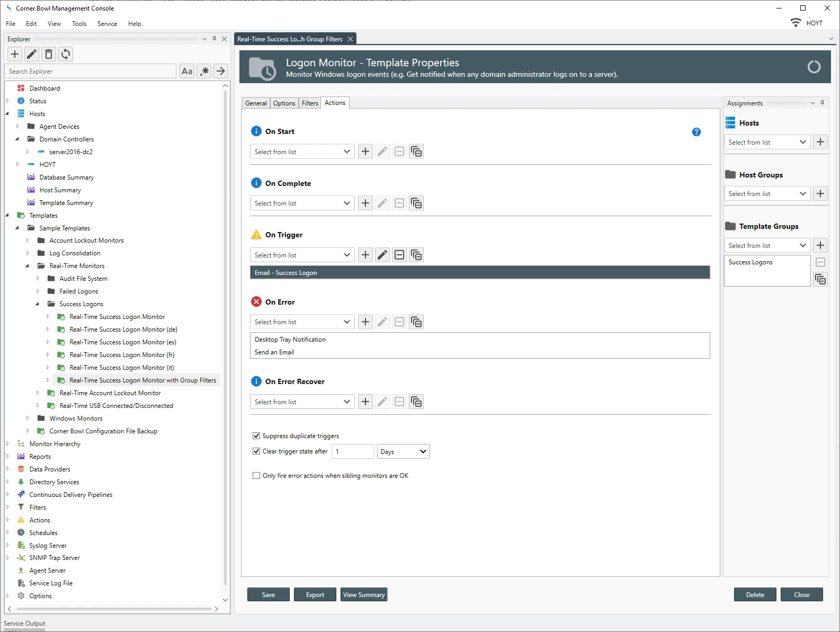Add a host group with plus icon
This screenshot has width=840, height=632.
(x=820, y=194)
